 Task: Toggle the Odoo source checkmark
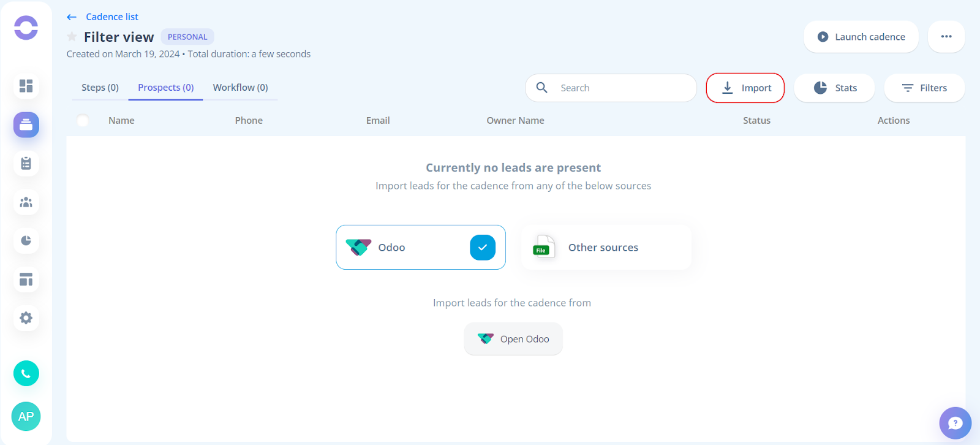[x=483, y=248]
